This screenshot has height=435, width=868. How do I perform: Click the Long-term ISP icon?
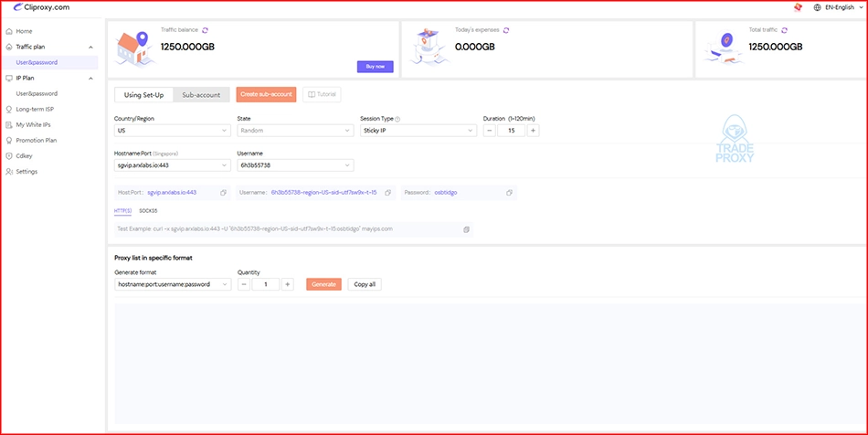tap(9, 109)
